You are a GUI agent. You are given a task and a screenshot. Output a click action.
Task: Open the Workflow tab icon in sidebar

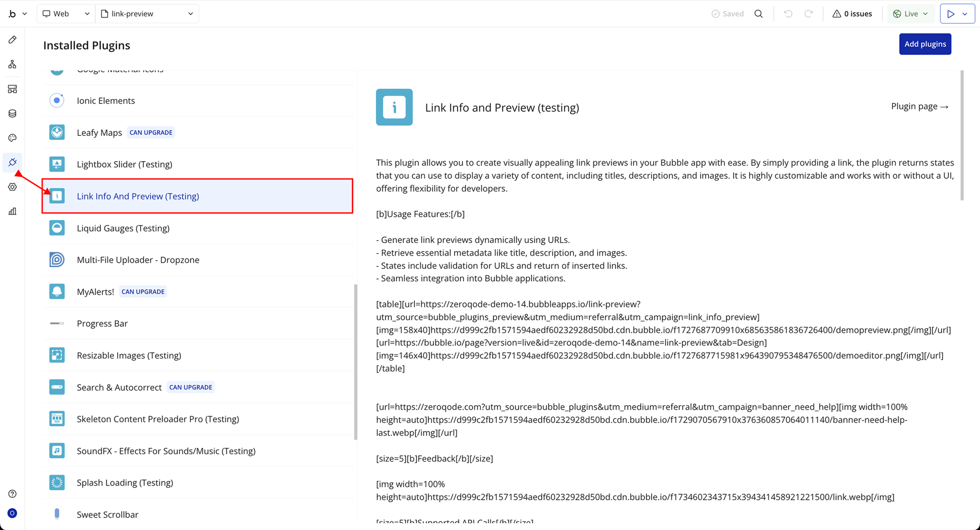click(12, 64)
